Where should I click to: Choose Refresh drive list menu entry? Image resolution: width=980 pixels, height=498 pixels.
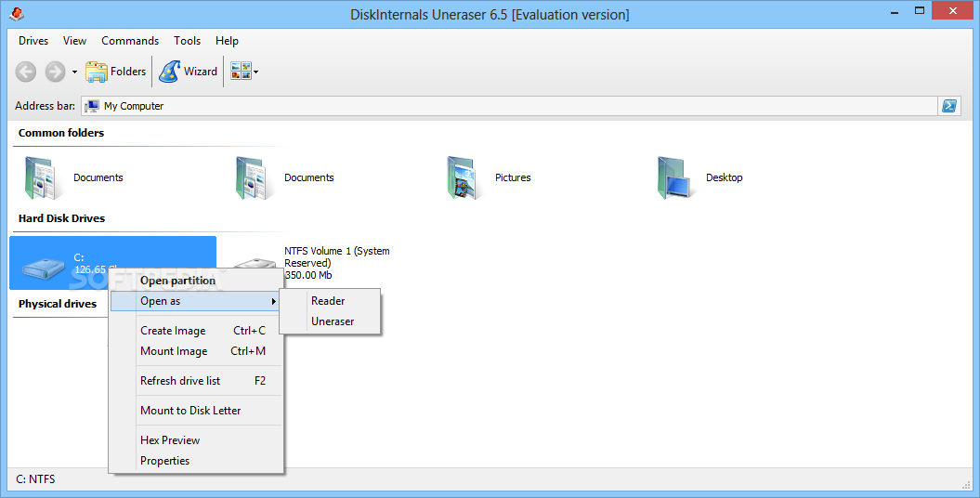point(197,381)
